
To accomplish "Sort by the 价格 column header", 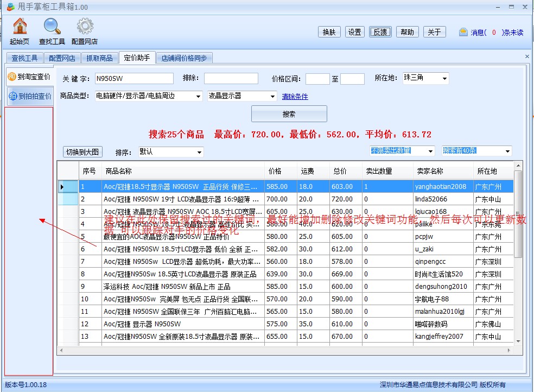I will (281, 171).
